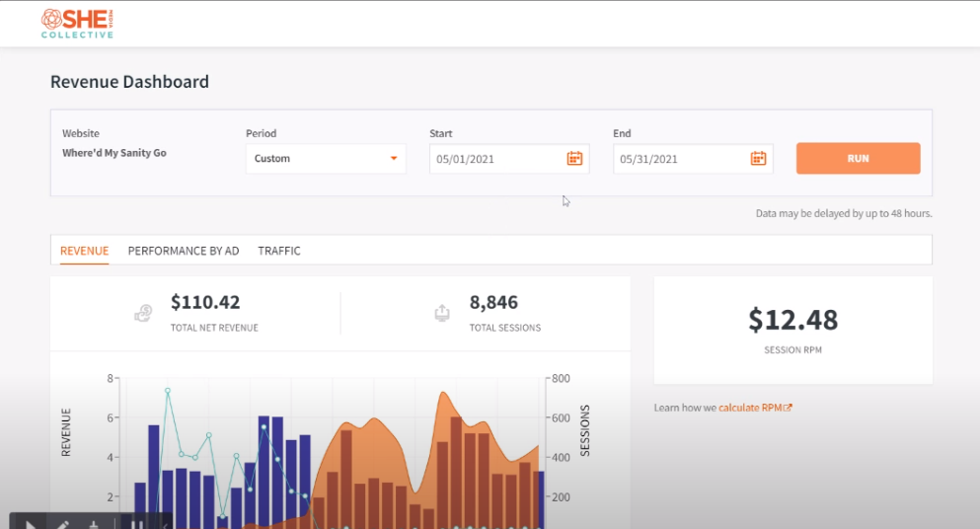Image resolution: width=980 pixels, height=529 pixels.
Task: Click the $12.48 session RPM value
Action: [x=793, y=320]
